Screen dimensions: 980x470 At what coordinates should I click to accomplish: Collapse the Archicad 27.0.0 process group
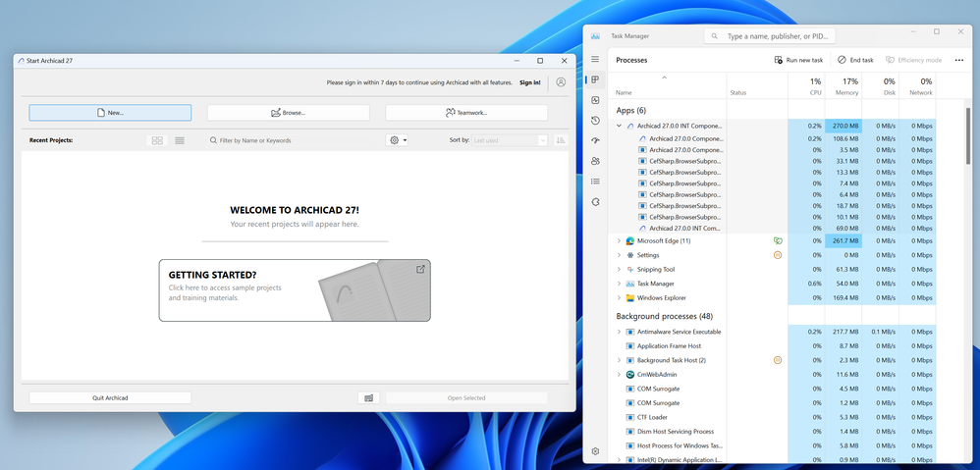pyautogui.click(x=619, y=127)
